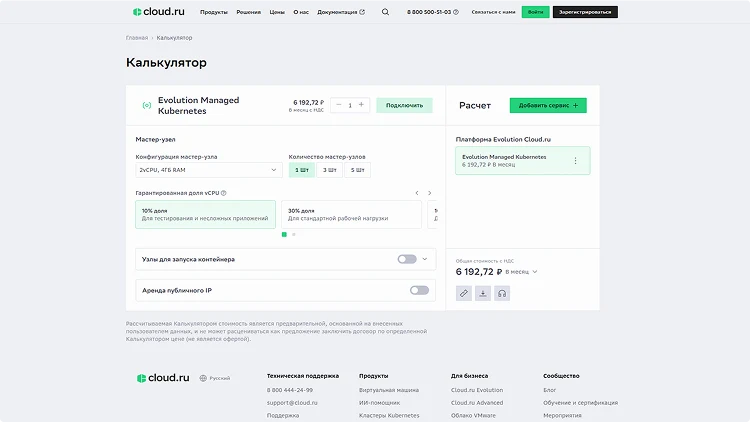Click the Подключить button

[x=404, y=105]
